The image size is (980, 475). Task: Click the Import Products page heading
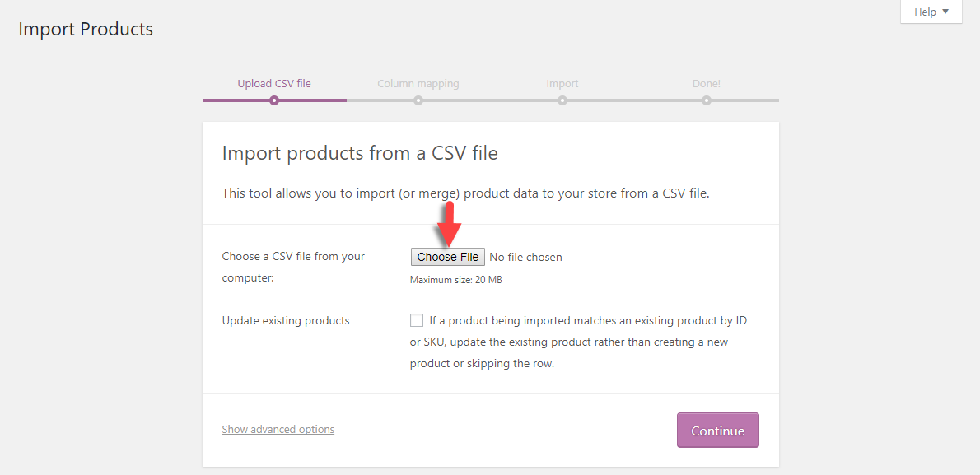click(86, 29)
